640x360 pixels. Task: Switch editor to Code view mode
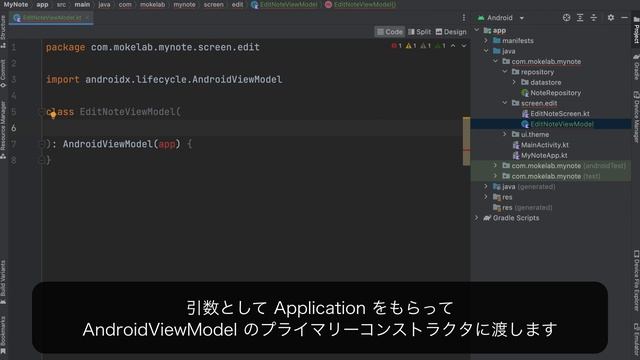[x=390, y=32]
